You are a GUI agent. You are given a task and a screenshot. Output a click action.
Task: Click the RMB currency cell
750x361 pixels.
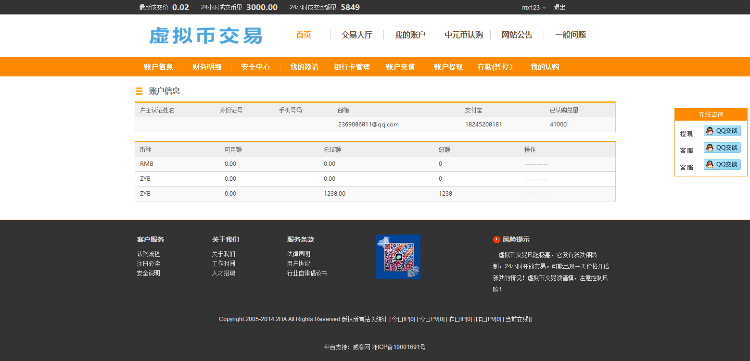pos(146,164)
